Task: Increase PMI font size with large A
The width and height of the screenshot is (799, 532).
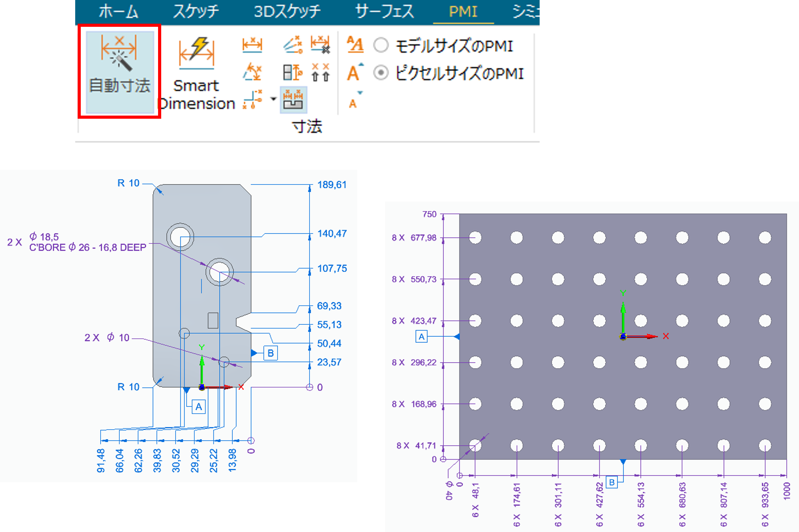Action: (x=354, y=72)
